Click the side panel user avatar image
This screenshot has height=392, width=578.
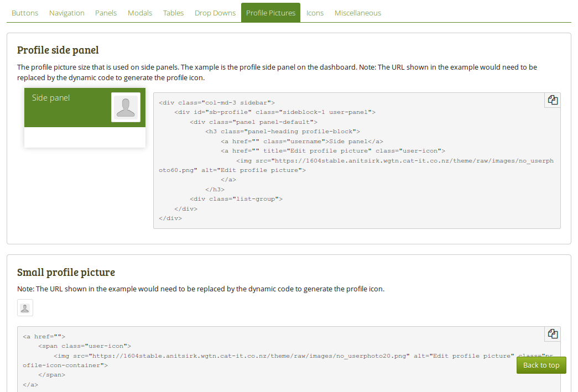pyautogui.click(x=126, y=107)
